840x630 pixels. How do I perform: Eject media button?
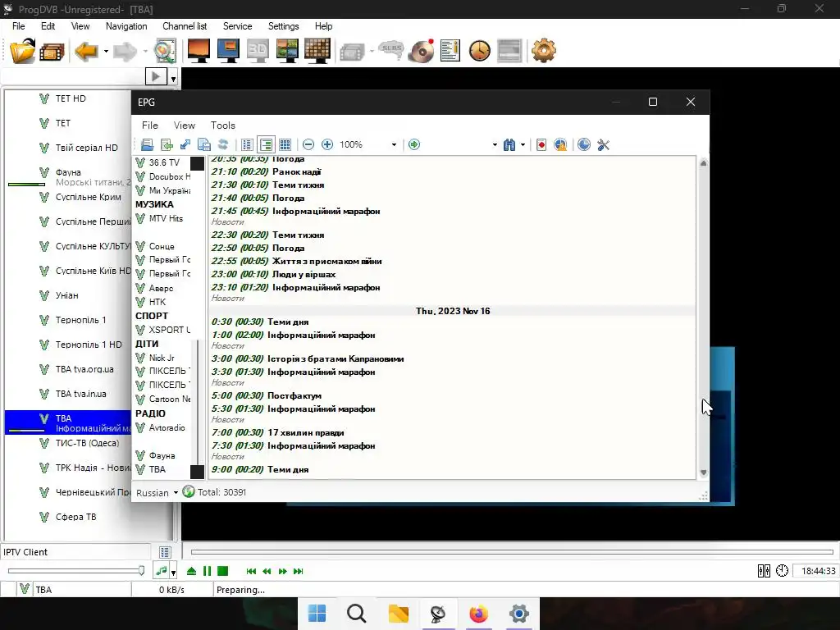pos(191,571)
